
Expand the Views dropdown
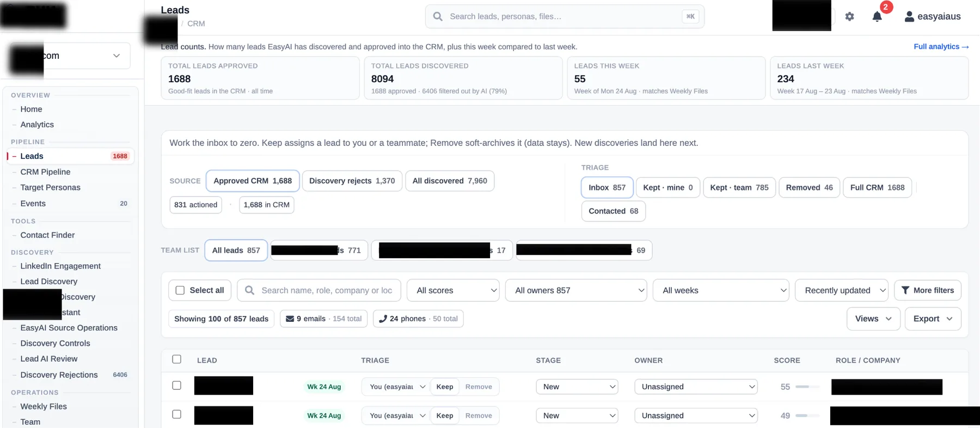click(x=873, y=319)
